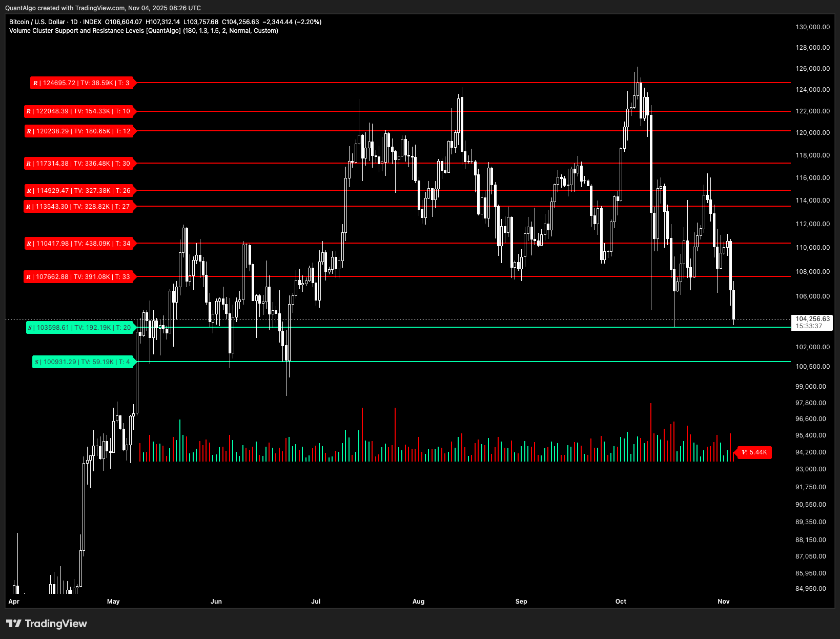Click the 118,000.00 price axis label
Screen dimensions: 840x639
click(x=812, y=155)
